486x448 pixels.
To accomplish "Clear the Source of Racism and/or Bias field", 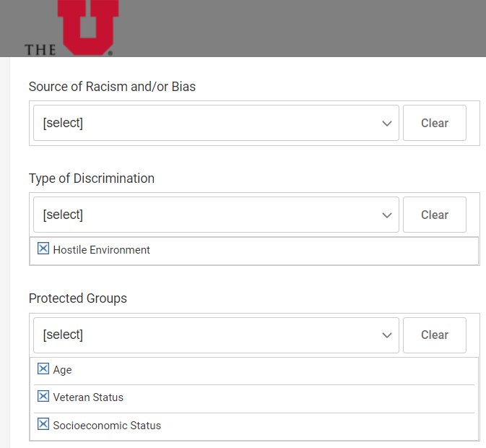I will pos(434,123).
